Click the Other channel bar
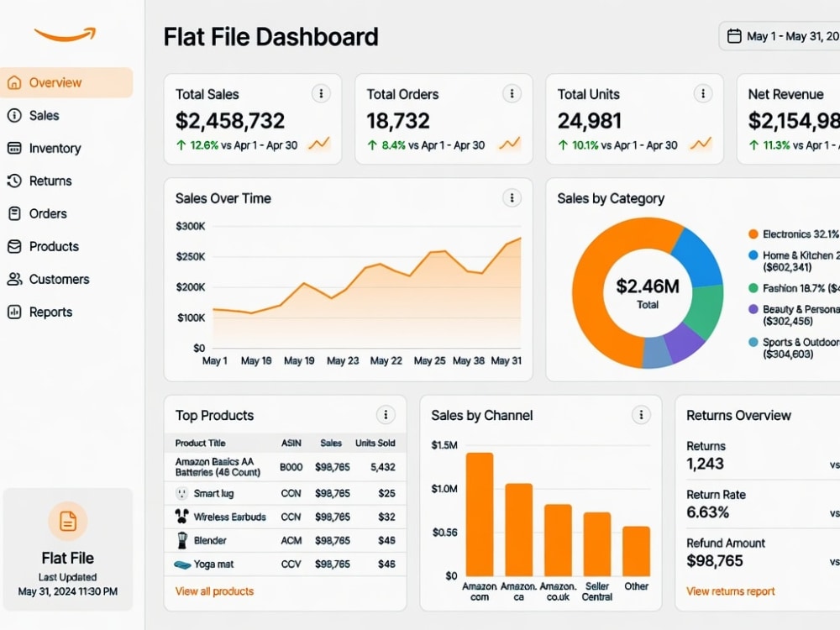Image resolution: width=840 pixels, height=630 pixels. [637, 551]
